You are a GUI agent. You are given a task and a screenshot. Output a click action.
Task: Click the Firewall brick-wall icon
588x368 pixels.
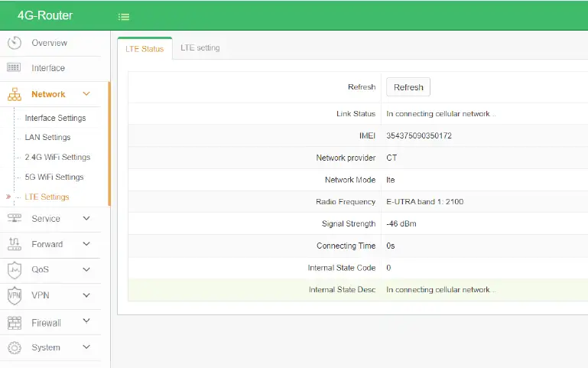coord(15,323)
